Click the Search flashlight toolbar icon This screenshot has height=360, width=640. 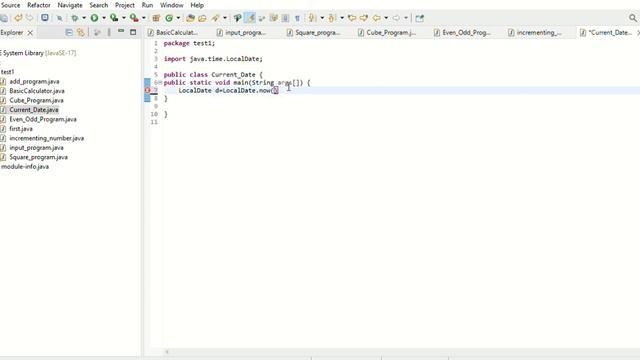pyautogui.click(x=215, y=18)
